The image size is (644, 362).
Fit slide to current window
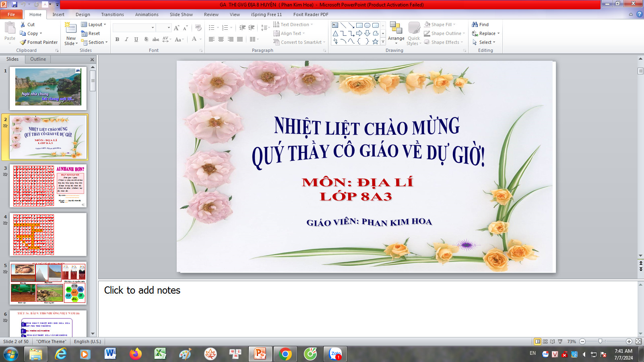click(638, 341)
